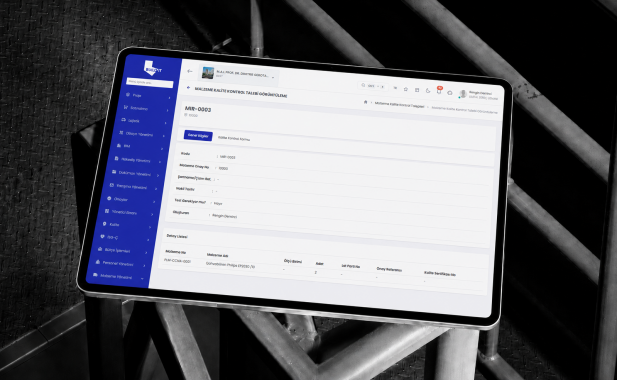The image size is (617, 380).
Task: Click the star favorites icon in top bar
Action: [406, 89]
